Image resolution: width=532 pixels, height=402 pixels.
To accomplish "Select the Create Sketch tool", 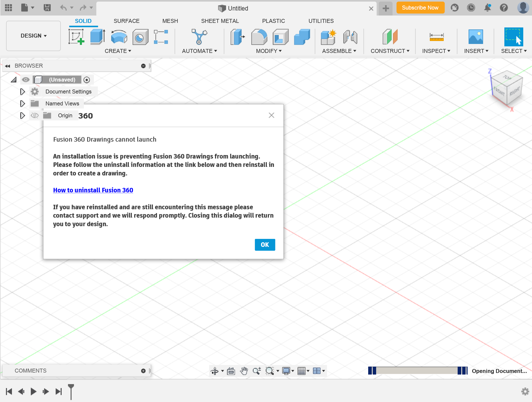I will [x=77, y=37].
